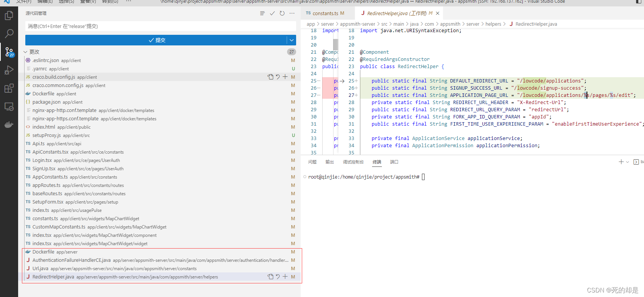Switch to 问题 problems panel tab
644x297 pixels.
coord(312,162)
